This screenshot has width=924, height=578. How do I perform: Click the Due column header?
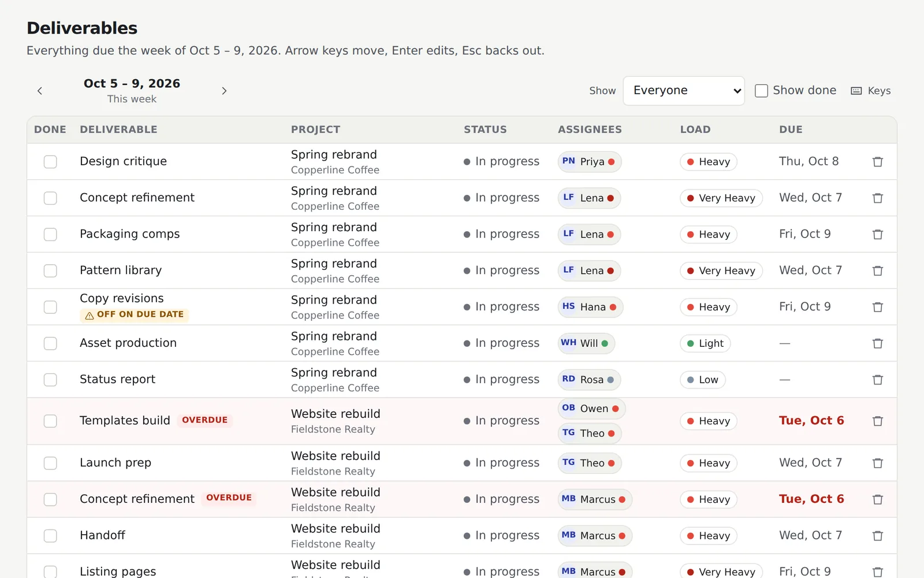click(x=791, y=129)
